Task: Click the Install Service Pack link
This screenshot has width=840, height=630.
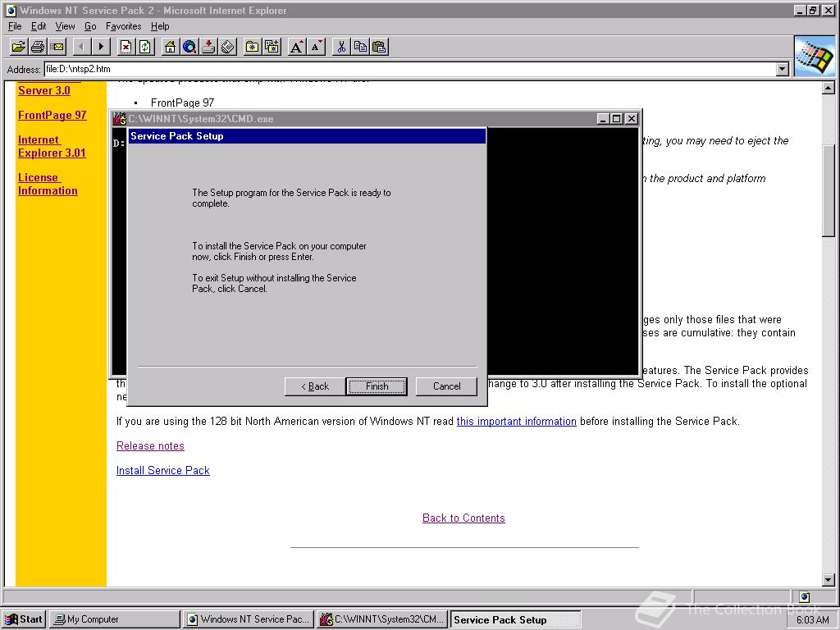Action: pos(163,470)
